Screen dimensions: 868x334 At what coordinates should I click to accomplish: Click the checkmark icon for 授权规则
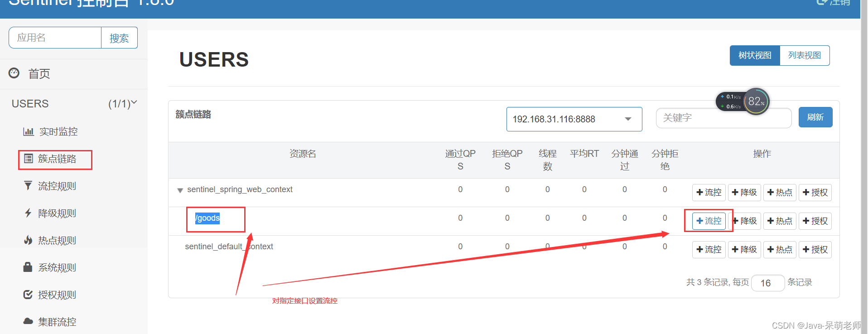pyautogui.click(x=28, y=295)
